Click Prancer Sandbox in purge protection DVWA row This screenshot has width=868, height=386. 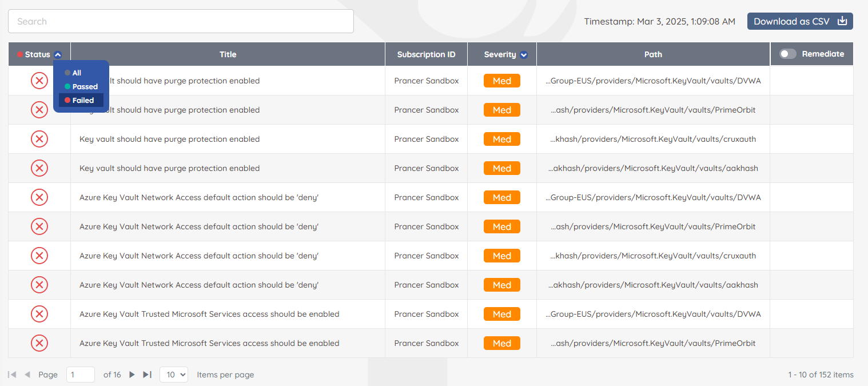427,81
